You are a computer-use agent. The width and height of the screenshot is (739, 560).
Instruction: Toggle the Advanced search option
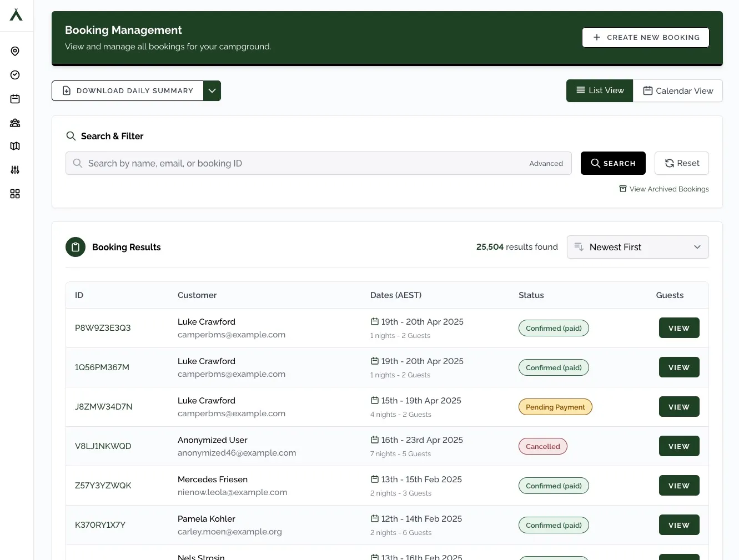[x=546, y=164]
